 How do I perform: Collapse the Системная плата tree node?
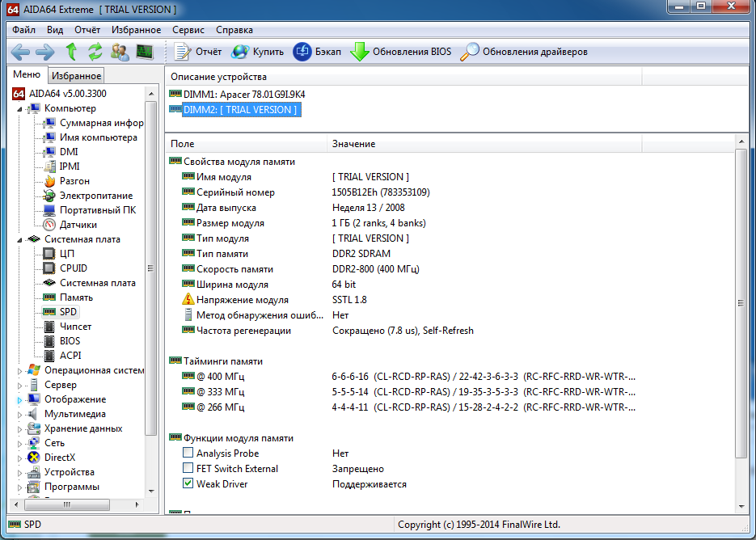pos(20,239)
